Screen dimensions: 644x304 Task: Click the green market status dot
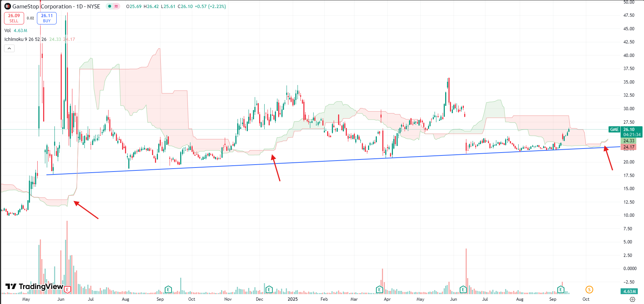pyautogui.click(x=109, y=6)
